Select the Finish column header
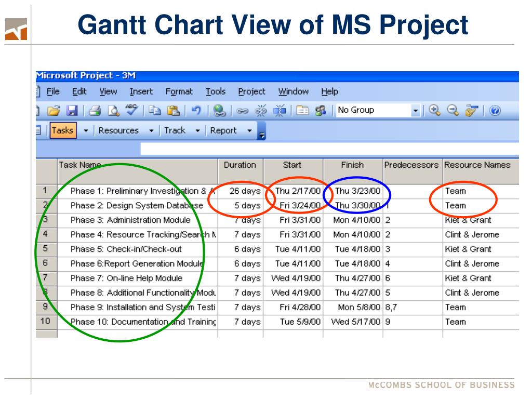Viewport: 532px width, 399px height. tap(353, 170)
